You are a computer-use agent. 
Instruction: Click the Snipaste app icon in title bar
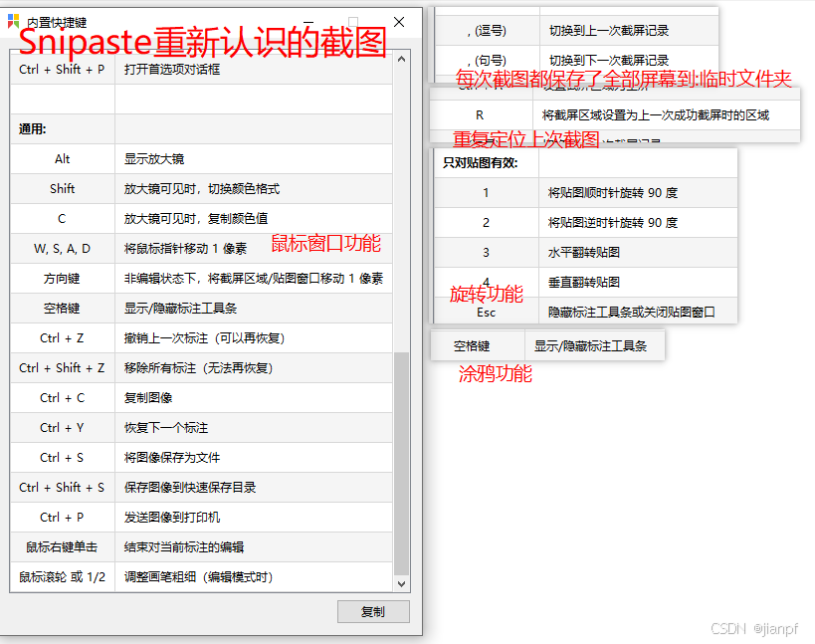tap(14, 21)
